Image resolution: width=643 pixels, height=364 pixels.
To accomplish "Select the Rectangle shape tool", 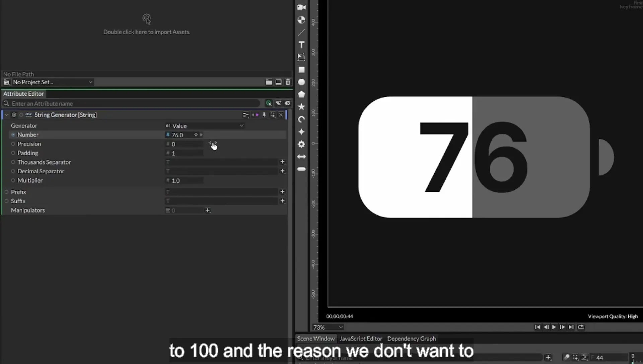I will pos(301,70).
